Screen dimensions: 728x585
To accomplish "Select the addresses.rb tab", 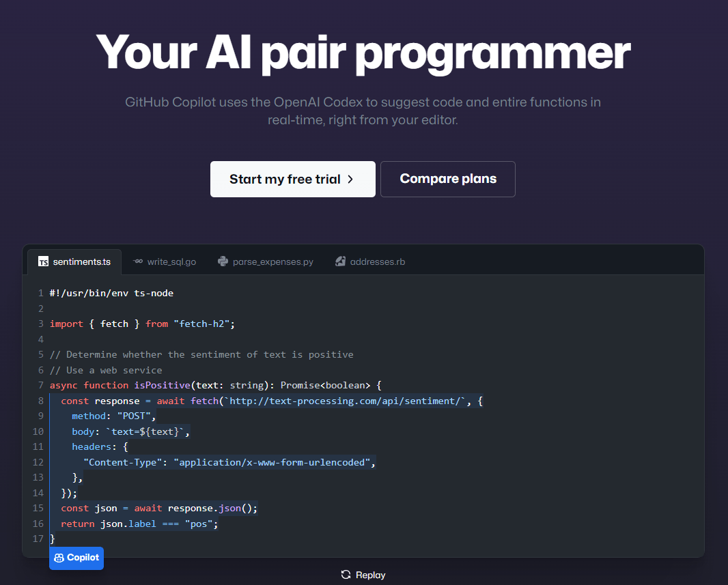I will [371, 261].
